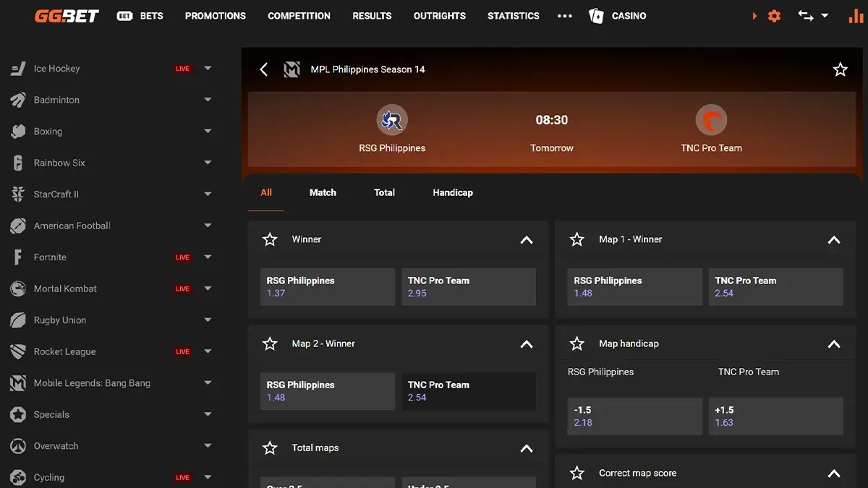Viewport: 868px width, 488px height.
Task: Bet TNC Pro Team 2.54 on Map 2
Action: (x=469, y=391)
